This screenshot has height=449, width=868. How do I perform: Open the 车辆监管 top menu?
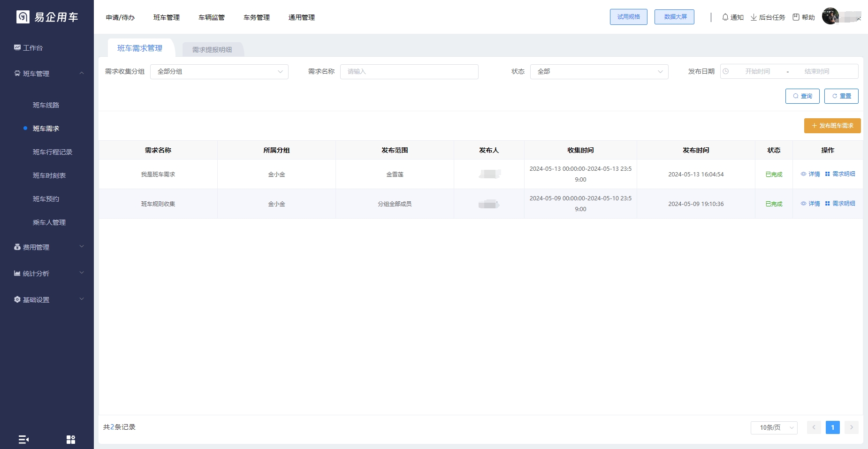click(x=212, y=17)
